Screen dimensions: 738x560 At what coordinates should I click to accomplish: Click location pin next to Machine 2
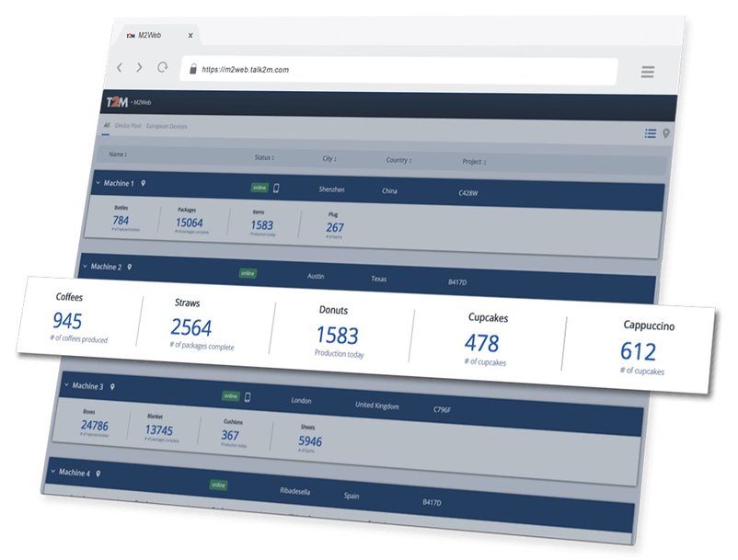click(x=130, y=267)
